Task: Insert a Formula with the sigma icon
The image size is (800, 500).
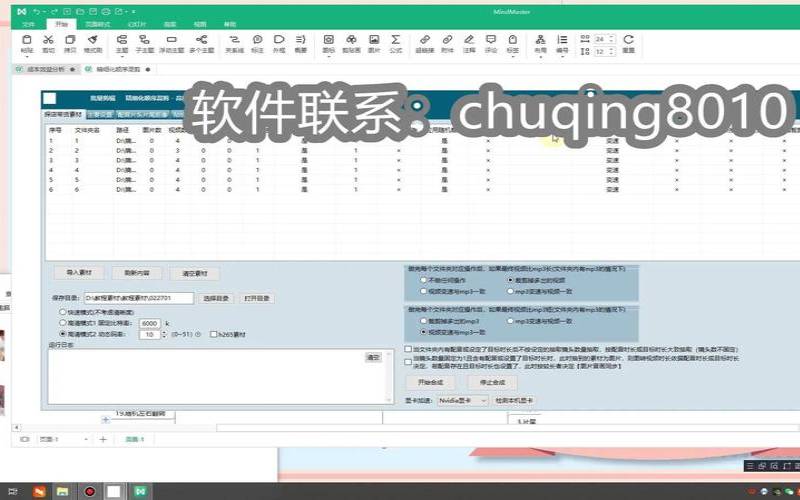Action: click(x=395, y=40)
